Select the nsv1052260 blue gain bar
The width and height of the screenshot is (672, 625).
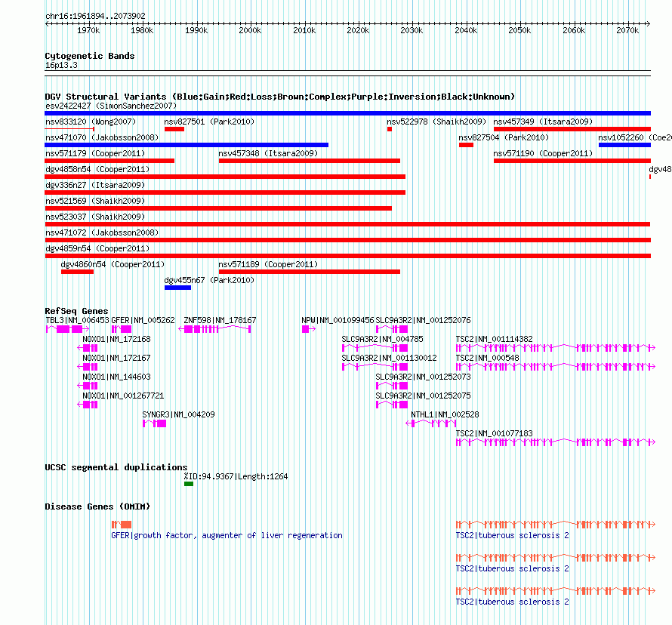(625, 145)
